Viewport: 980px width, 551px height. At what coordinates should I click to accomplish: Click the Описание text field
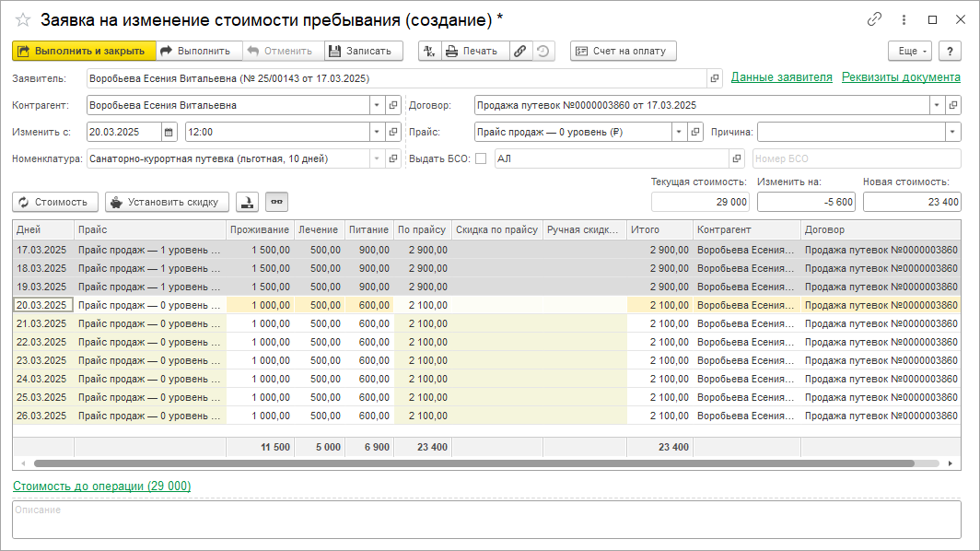pyautogui.click(x=486, y=520)
